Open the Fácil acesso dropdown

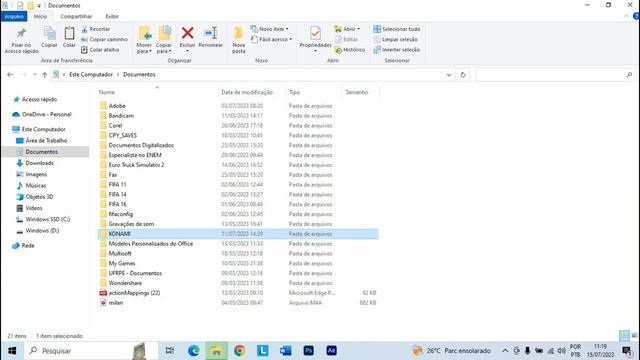271,39
